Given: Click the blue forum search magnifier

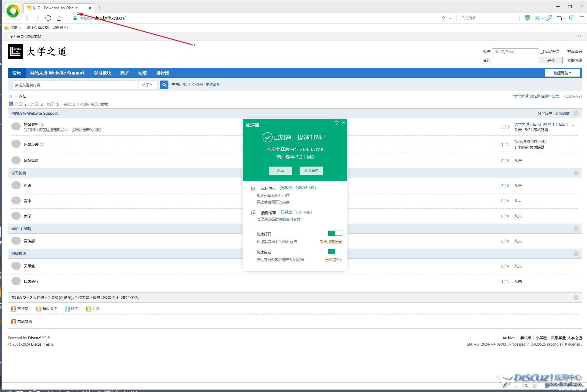Looking at the screenshot, I should (164, 85).
